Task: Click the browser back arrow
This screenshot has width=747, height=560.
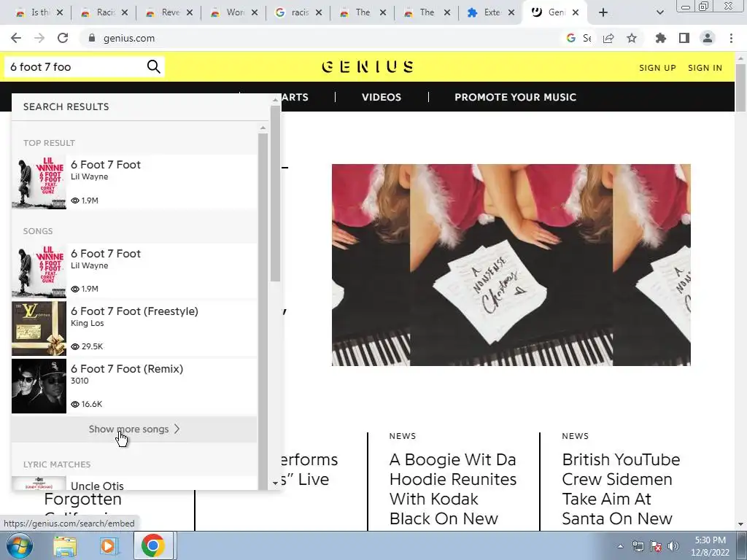Action: [x=16, y=38]
